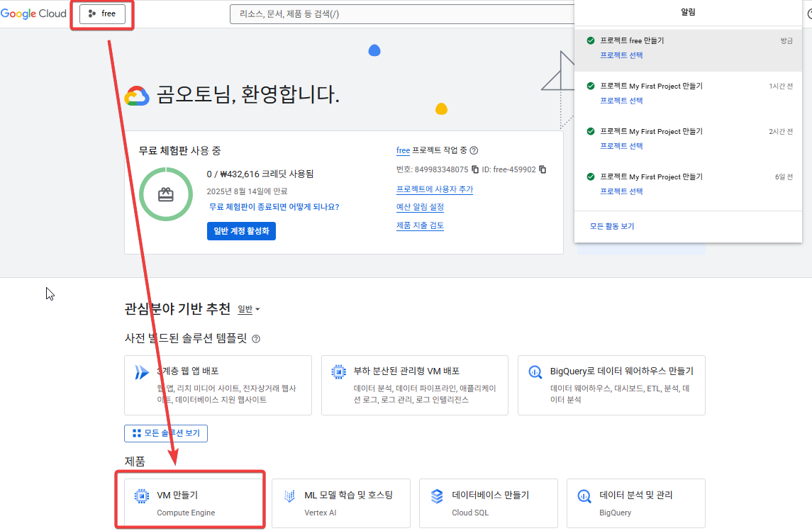Select the 3계층 웹 앱 배포 template

tap(218, 385)
